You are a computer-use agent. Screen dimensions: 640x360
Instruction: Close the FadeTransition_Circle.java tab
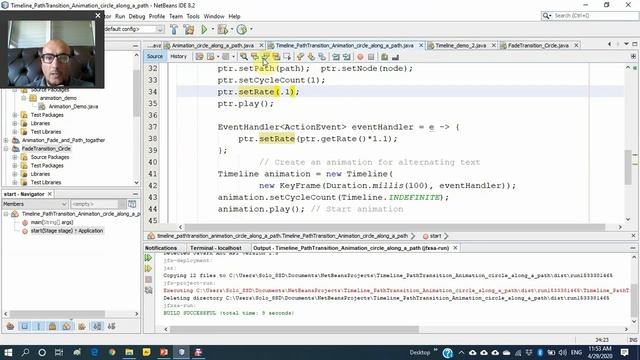(x=576, y=45)
